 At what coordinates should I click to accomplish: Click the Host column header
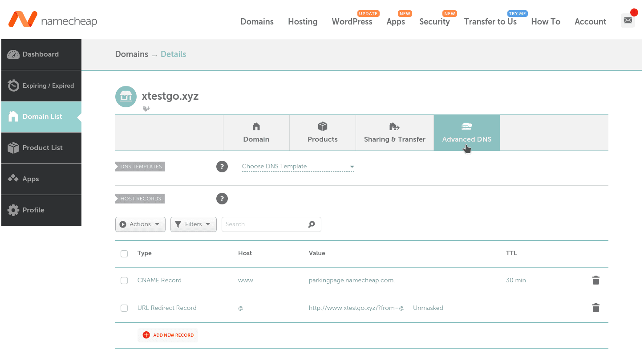point(245,253)
